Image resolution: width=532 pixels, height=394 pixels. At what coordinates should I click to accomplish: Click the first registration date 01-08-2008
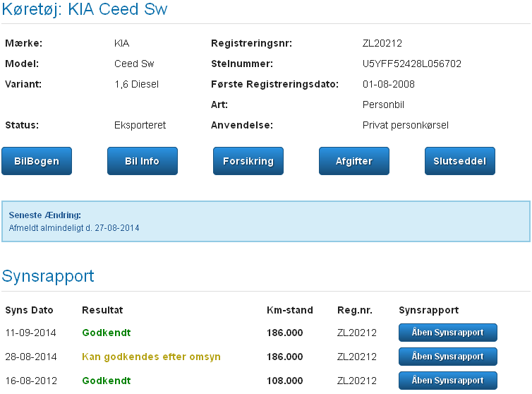coord(389,84)
